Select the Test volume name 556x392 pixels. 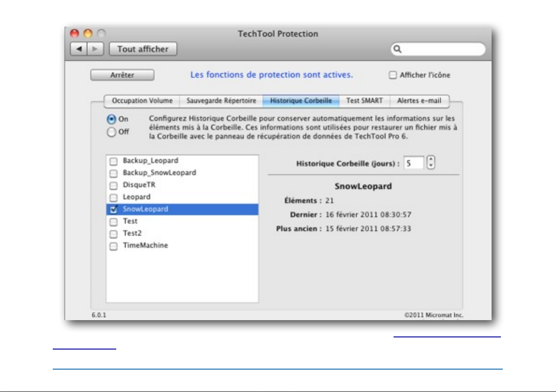(130, 221)
